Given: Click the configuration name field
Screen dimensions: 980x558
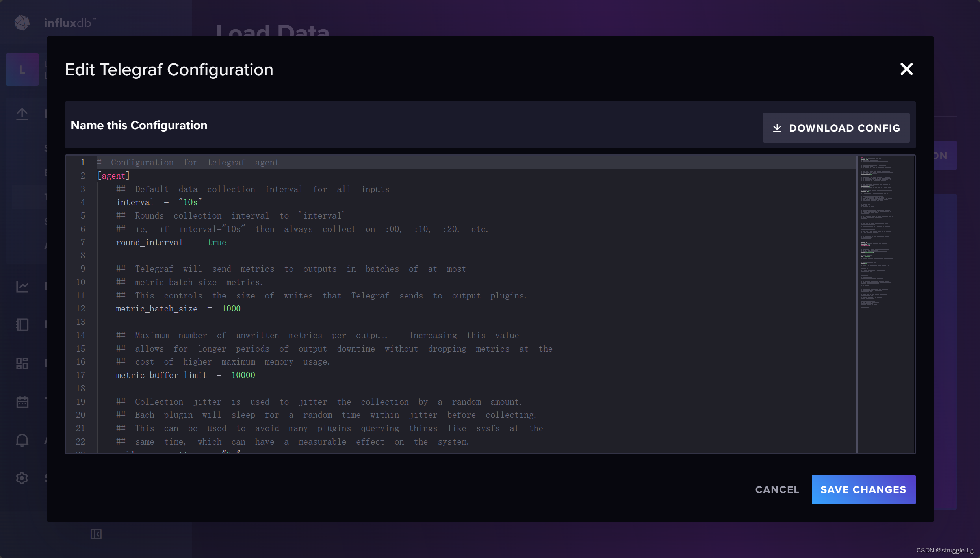Looking at the screenshot, I should coord(139,125).
